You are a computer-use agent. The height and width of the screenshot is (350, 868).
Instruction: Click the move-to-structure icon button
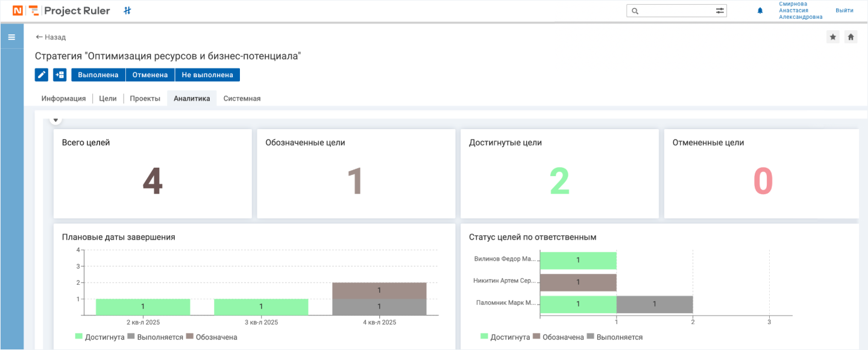[60, 75]
